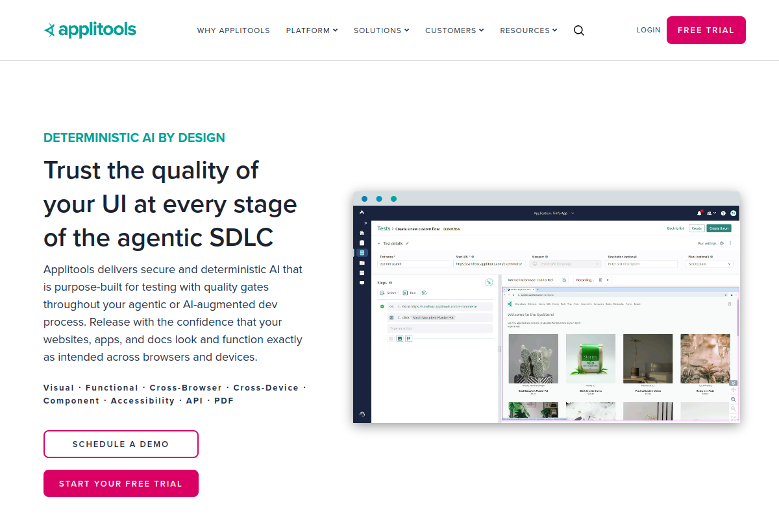Click the Tests breadcrumb link
The width and height of the screenshot is (779, 532).
pyautogui.click(x=384, y=228)
